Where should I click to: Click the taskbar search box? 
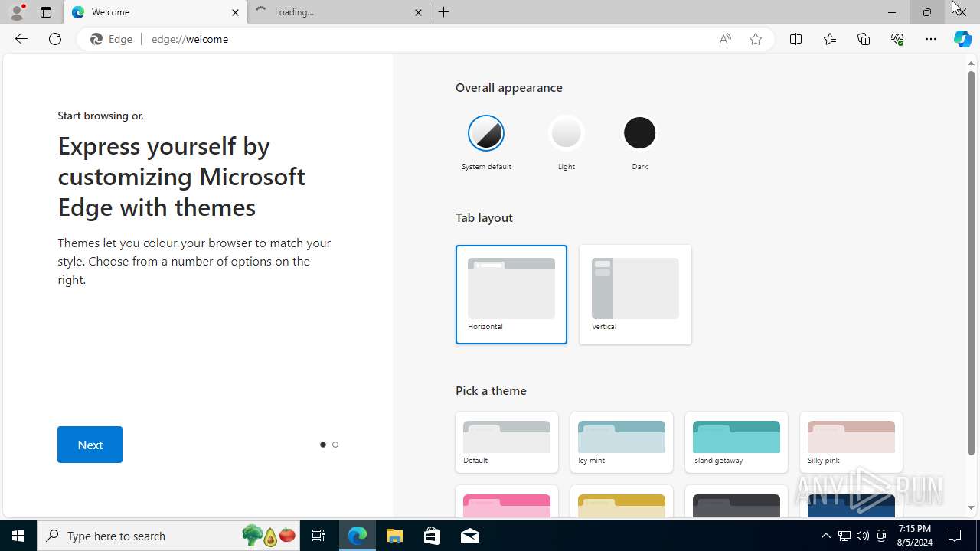pyautogui.click(x=168, y=536)
